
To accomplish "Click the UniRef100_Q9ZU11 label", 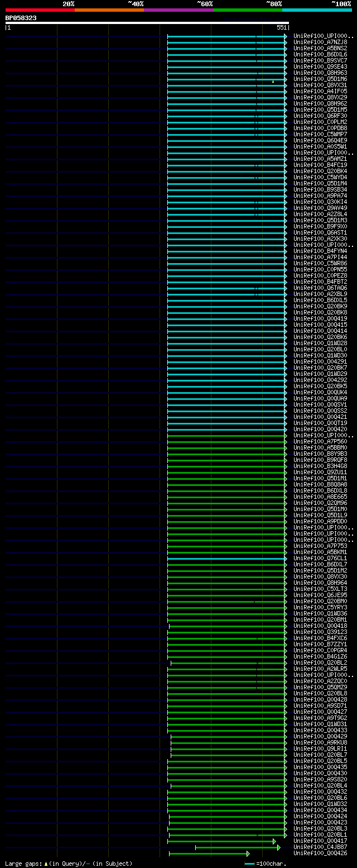I will pos(320,472).
